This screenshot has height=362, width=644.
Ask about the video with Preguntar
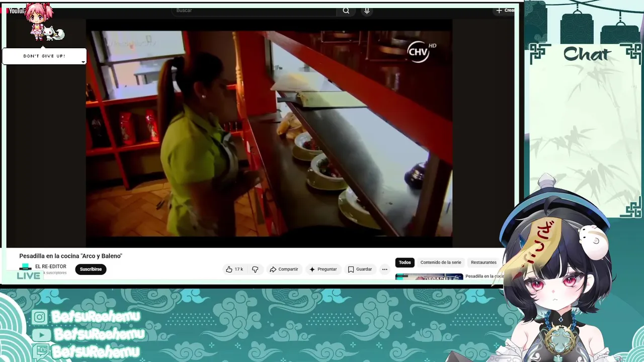point(323,269)
